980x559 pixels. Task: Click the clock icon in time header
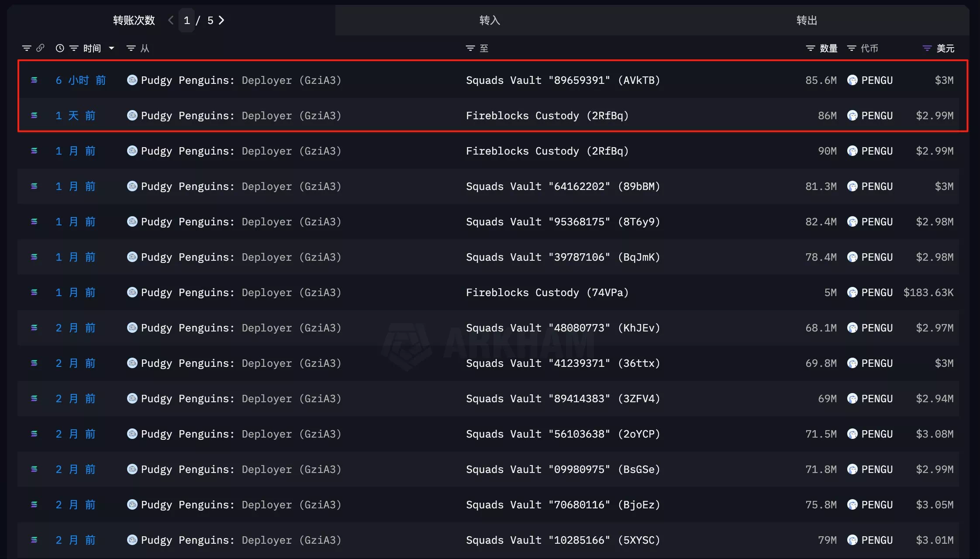click(60, 48)
